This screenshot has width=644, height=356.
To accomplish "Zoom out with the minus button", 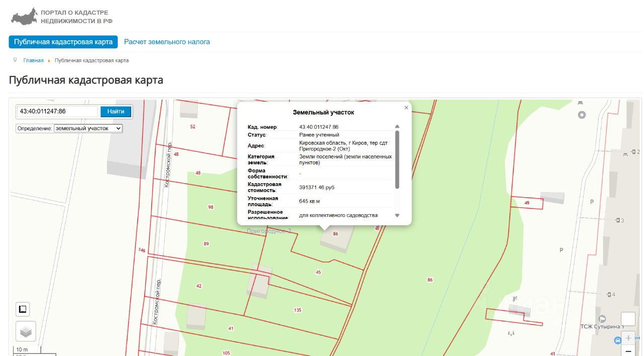I will [x=628, y=351].
